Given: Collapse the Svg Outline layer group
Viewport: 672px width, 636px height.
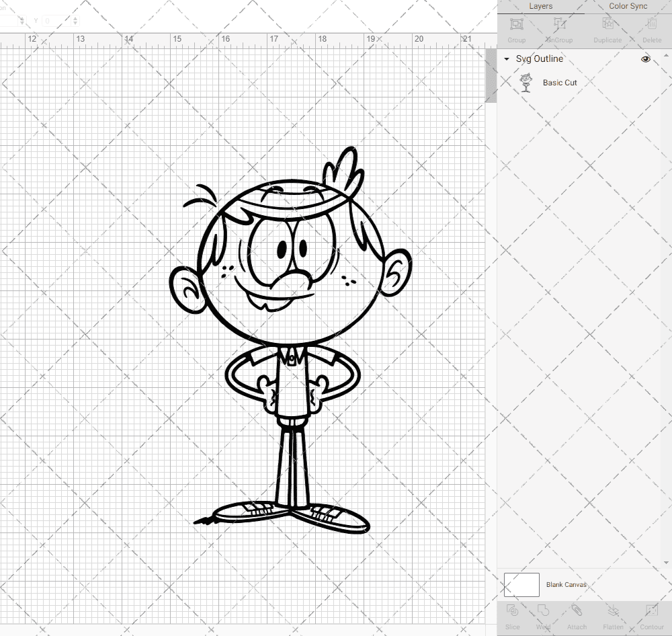Looking at the screenshot, I should (506, 59).
